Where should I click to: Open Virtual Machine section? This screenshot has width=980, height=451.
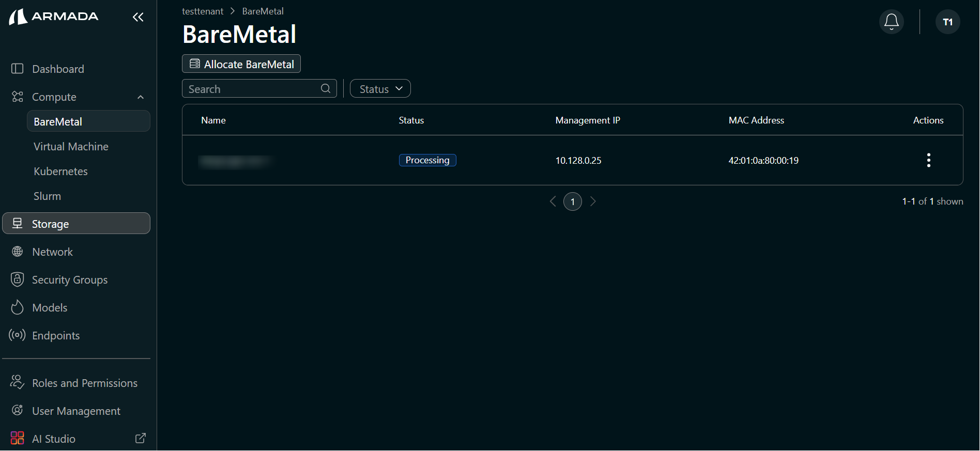[88, 146]
